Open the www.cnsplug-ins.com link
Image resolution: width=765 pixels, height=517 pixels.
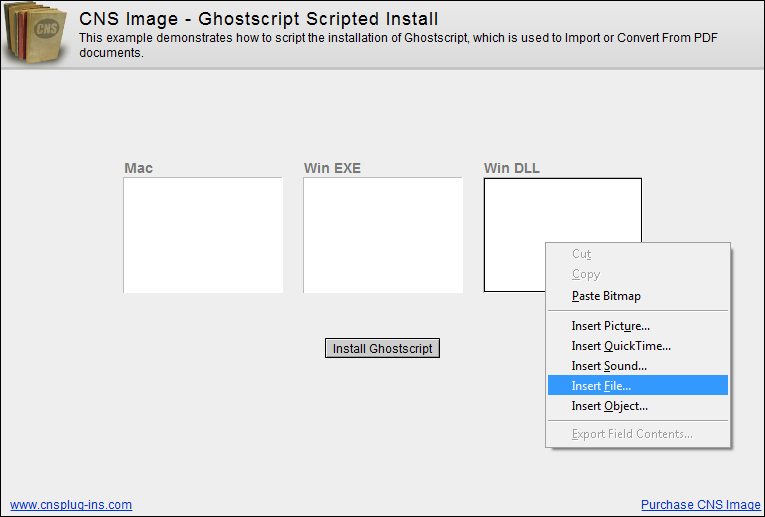point(71,505)
